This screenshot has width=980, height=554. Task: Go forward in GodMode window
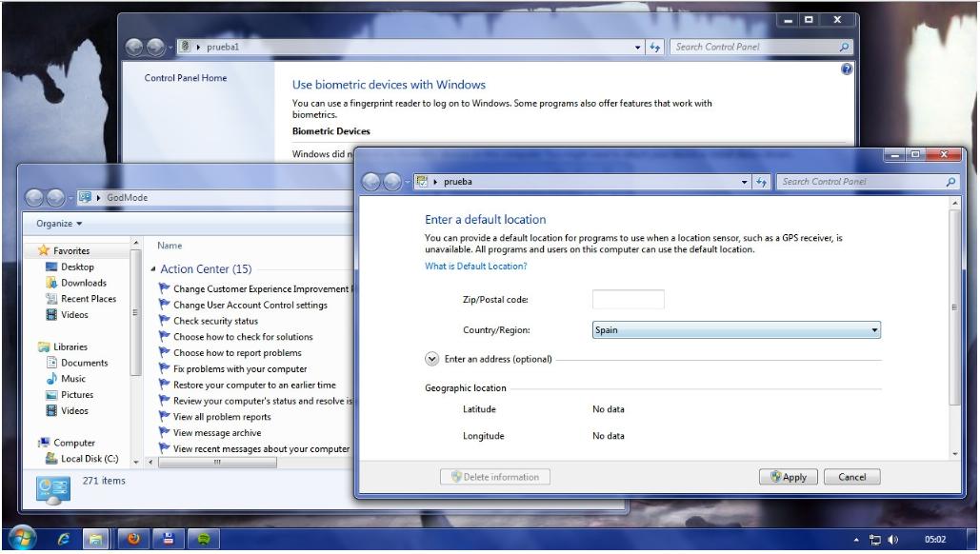click(55, 198)
